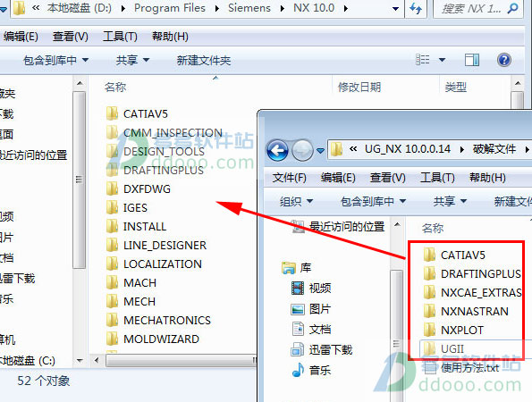The width and height of the screenshot is (532, 402).
Task: Open the MOLDWIZARD folder
Action: coord(153,339)
